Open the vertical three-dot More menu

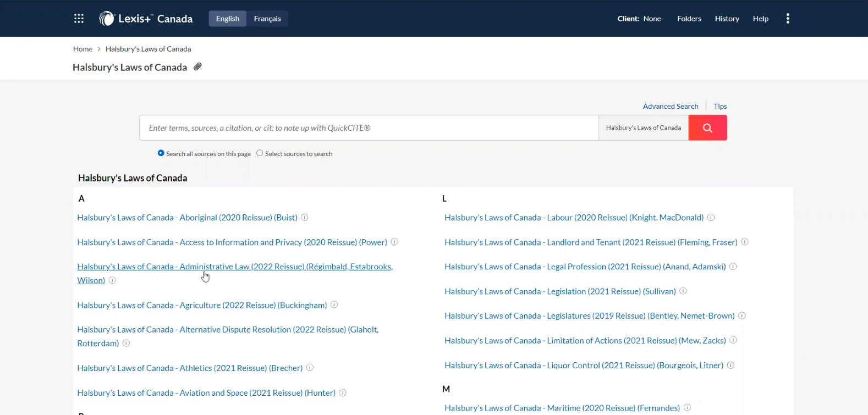click(788, 19)
